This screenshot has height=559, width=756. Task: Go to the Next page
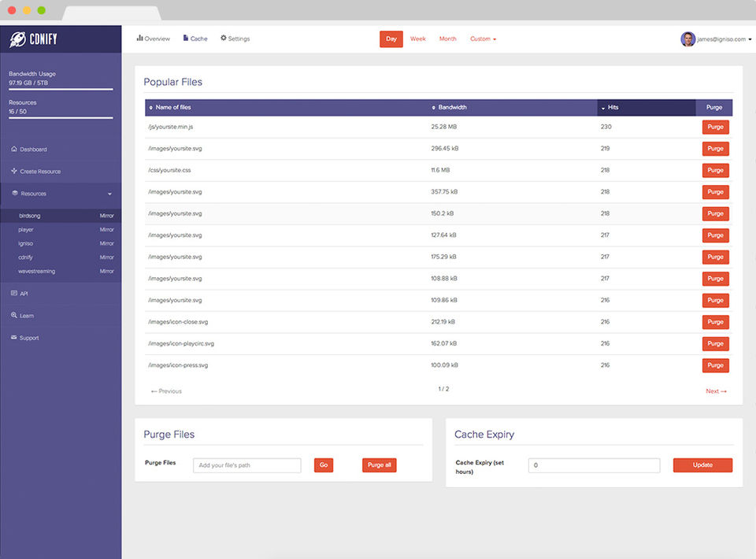coord(716,391)
